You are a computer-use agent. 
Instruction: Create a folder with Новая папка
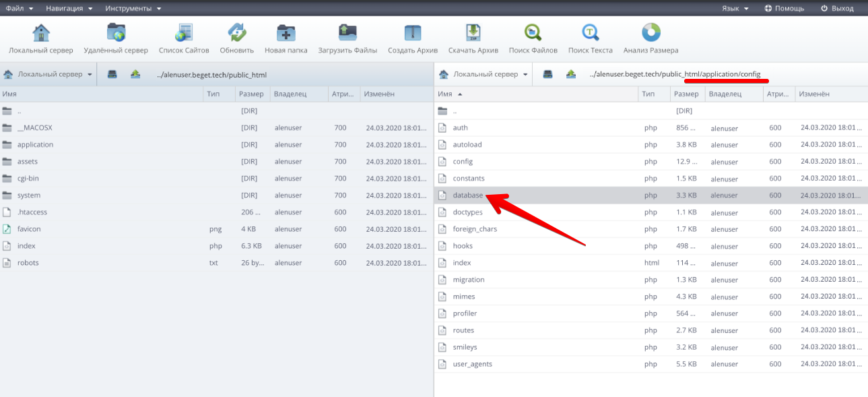point(286,39)
